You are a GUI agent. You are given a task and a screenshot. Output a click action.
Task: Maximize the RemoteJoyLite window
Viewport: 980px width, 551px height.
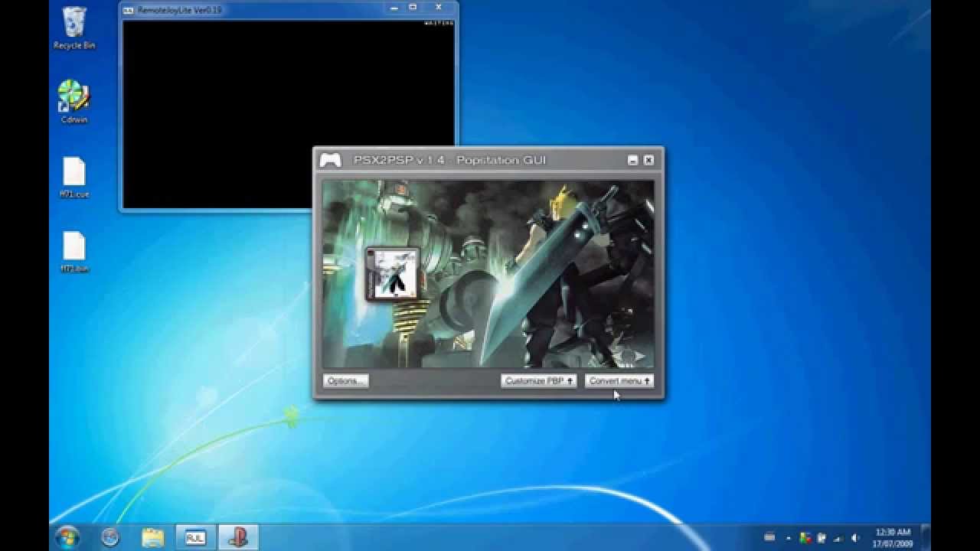(413, 8)
